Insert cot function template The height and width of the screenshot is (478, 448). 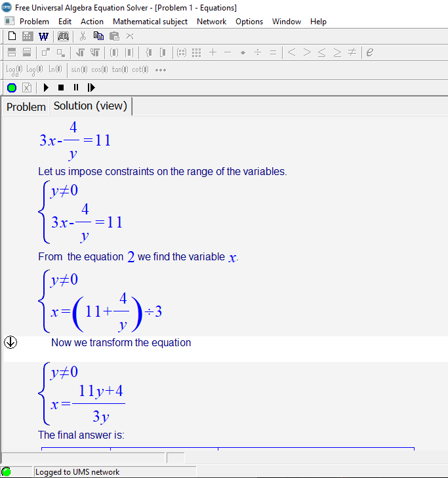click(140, 70)
